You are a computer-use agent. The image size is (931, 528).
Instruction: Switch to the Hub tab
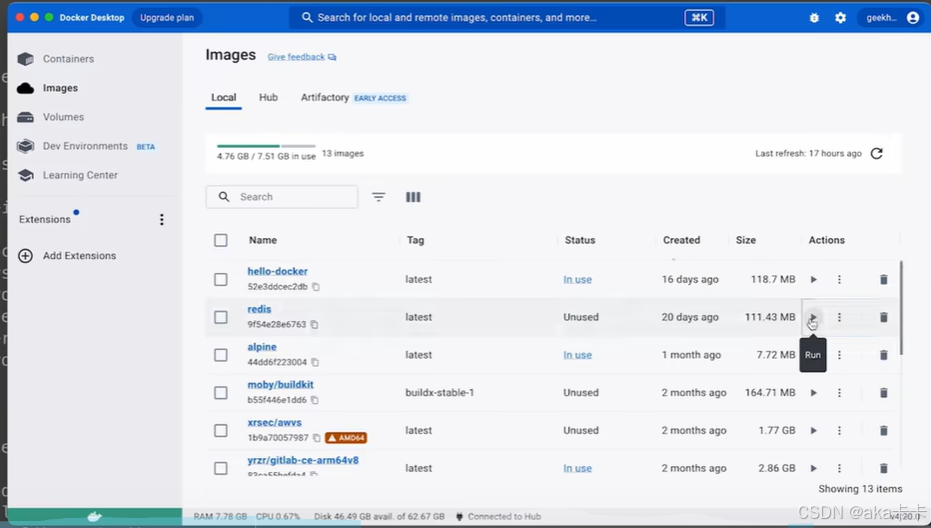tap(268, 97)
